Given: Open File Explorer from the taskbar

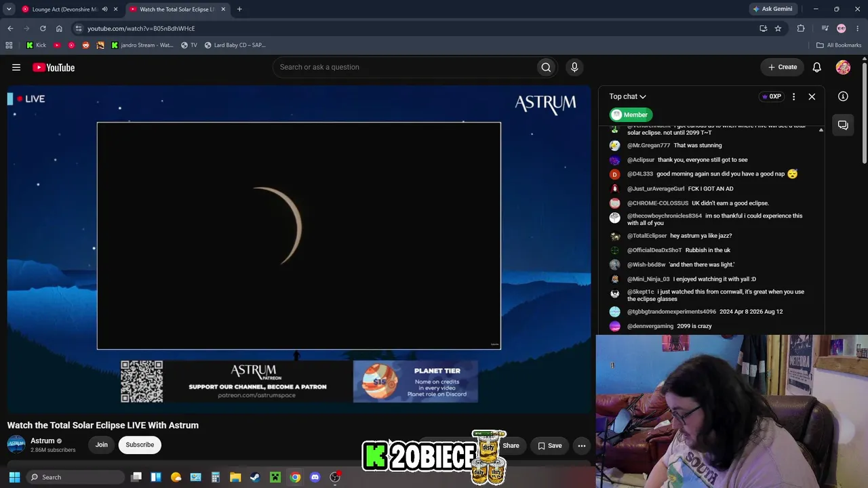Looking at the screenshot, I should (235, 477).
